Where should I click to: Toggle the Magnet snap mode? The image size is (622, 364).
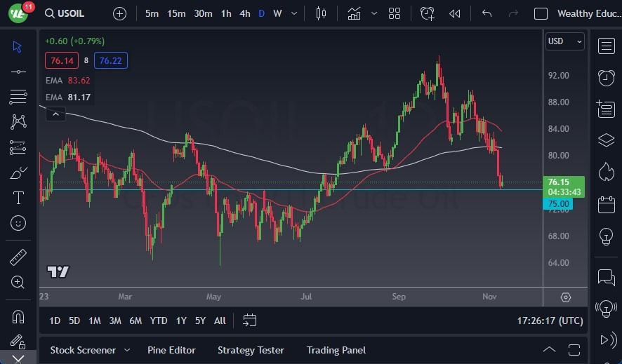18,316
